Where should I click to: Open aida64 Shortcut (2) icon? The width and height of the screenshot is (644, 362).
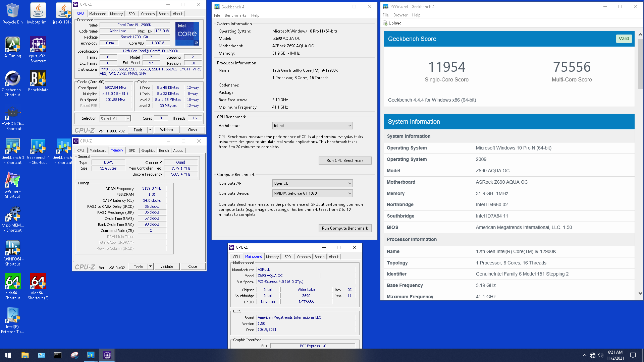(x=38, y=287)
